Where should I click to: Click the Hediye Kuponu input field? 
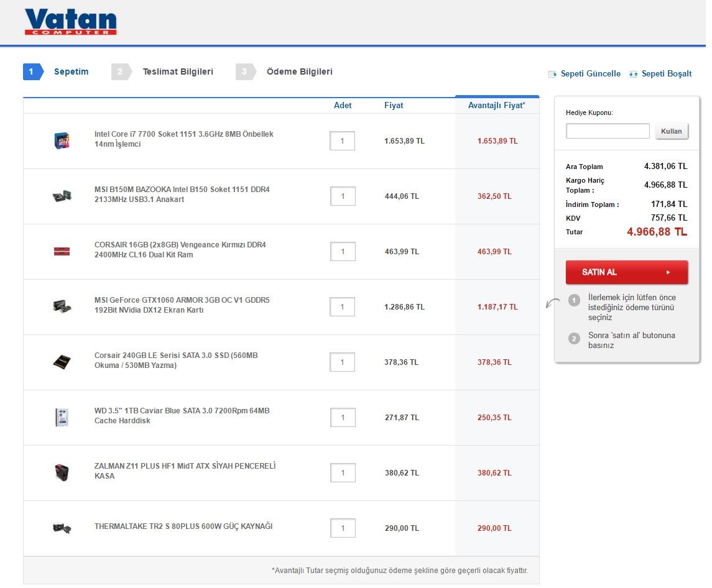point(608,131)
